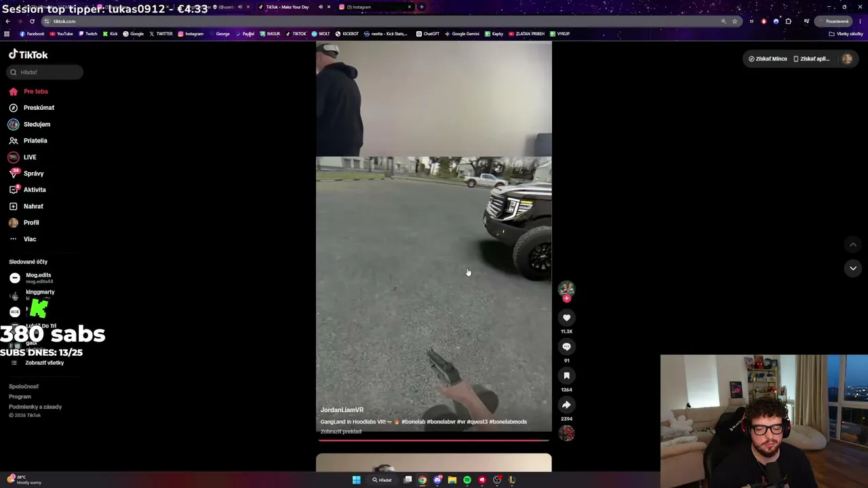Click the Nahrať upload icon

[13, 206]
